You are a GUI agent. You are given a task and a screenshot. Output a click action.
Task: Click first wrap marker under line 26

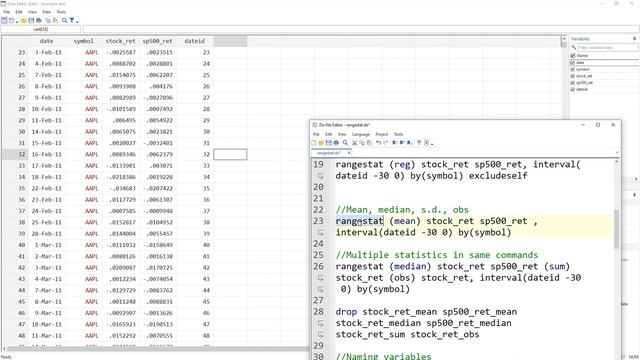pyautogui.click(x=321, y=278)
